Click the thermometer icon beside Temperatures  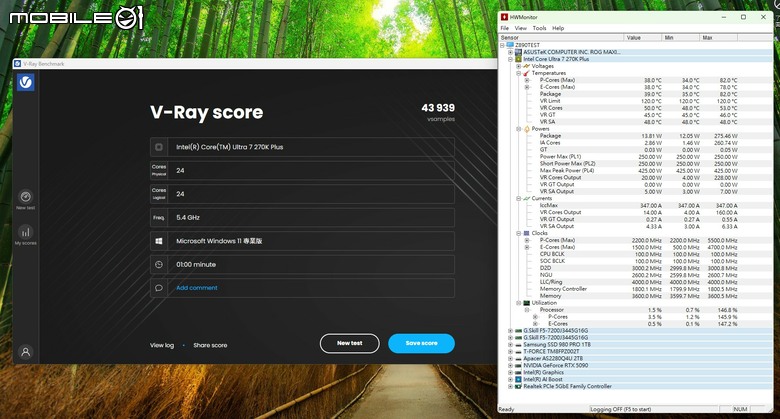pos(526,73)
